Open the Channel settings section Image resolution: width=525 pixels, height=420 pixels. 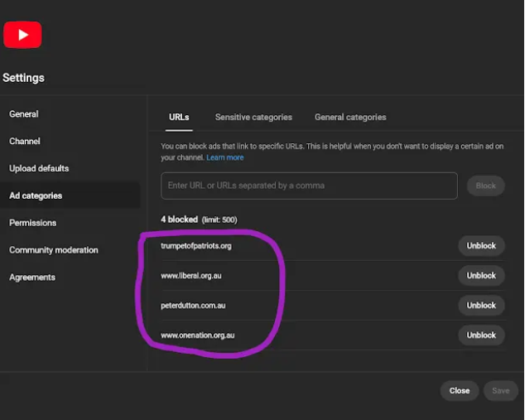(25, 142)
